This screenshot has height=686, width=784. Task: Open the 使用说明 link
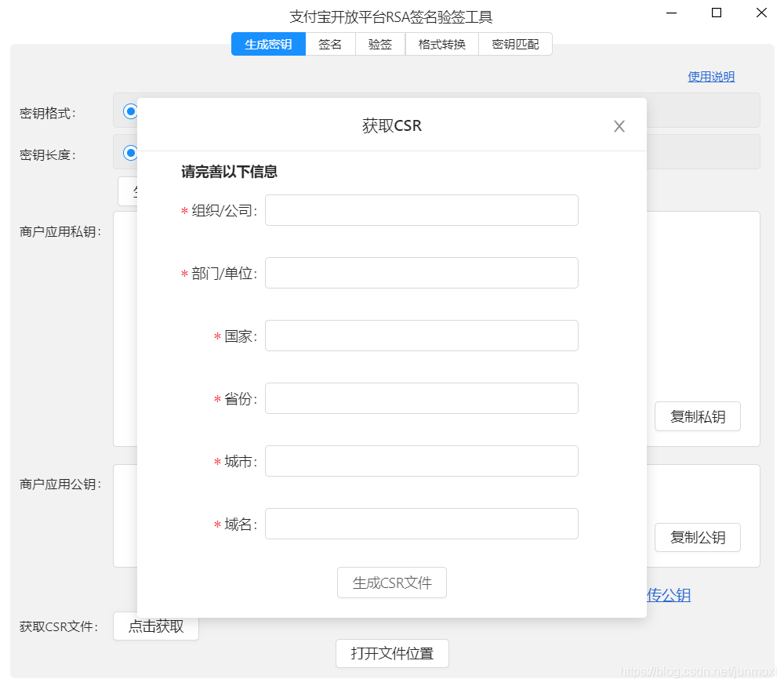coord(710,77)
